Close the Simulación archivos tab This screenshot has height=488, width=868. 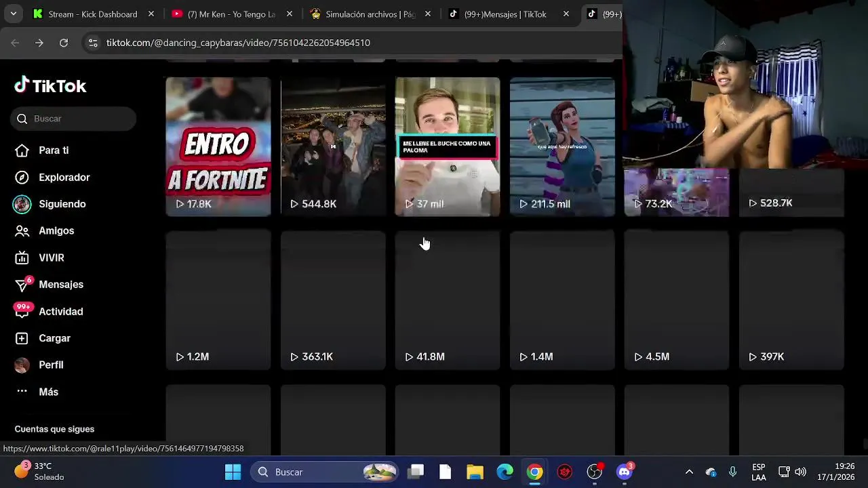pyautogui.click(x=428, y=14)
